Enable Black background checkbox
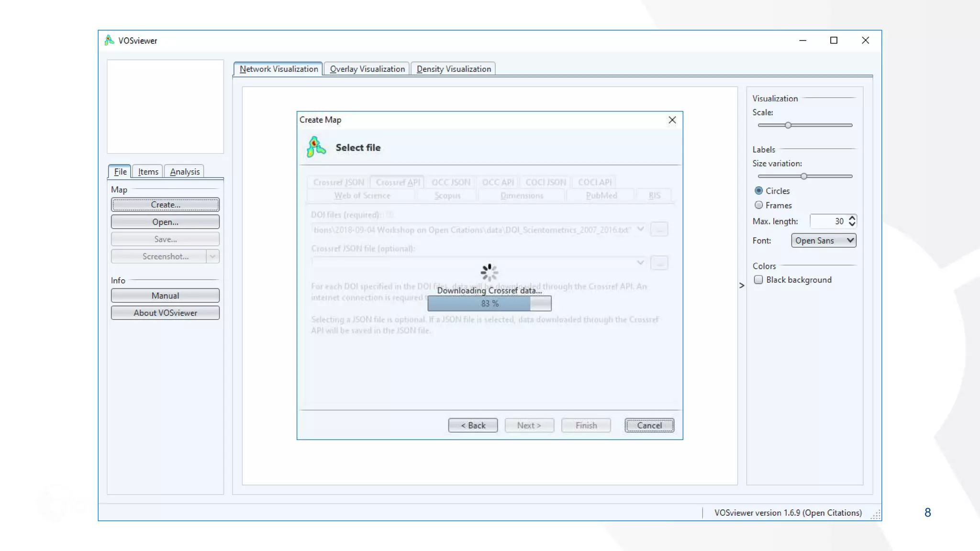Image resolution: width=980 pixels, height=551 pixels. click(x=758, y=280)
